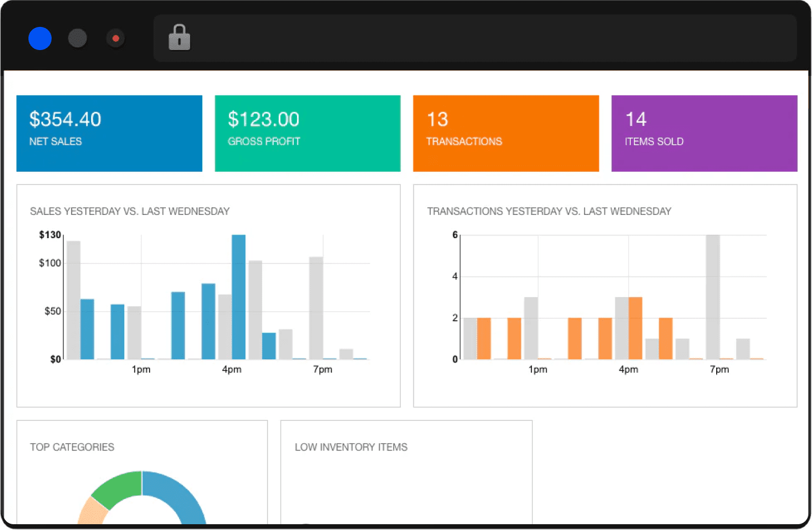Select the orange Transactions card
Image resolution: width=812 pixels, height=530 pixels.
pyautogui.click(x=506, y=133)
